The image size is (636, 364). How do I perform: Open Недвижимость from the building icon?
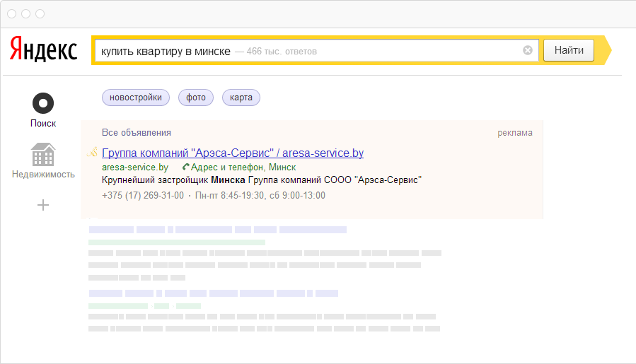pyautogui.click(x=43, y=154)
